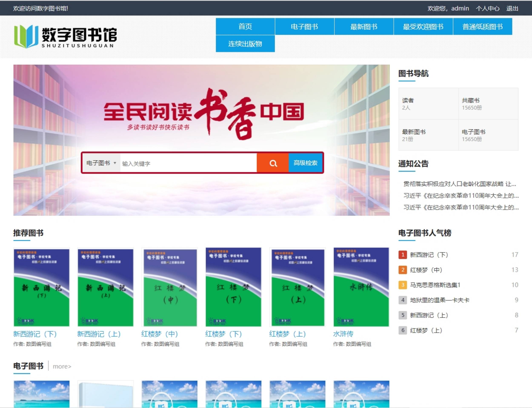
Task: Open rank 1 新西游记（下）in popularity list
Action: point(429,255)
